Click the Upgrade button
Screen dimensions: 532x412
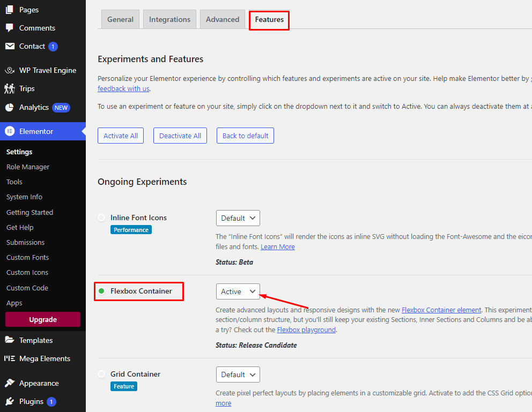pos(43,319)
